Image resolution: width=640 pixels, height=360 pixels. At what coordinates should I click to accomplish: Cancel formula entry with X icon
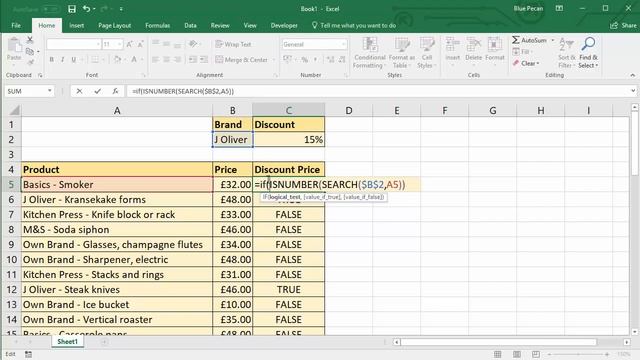[79, 91]
